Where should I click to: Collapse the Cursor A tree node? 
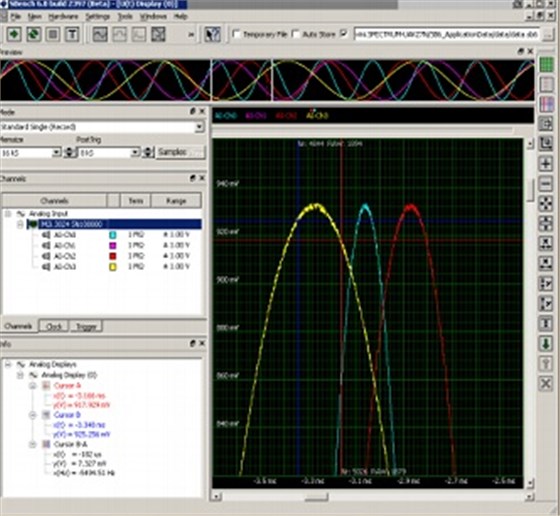(x=32, y=386)
